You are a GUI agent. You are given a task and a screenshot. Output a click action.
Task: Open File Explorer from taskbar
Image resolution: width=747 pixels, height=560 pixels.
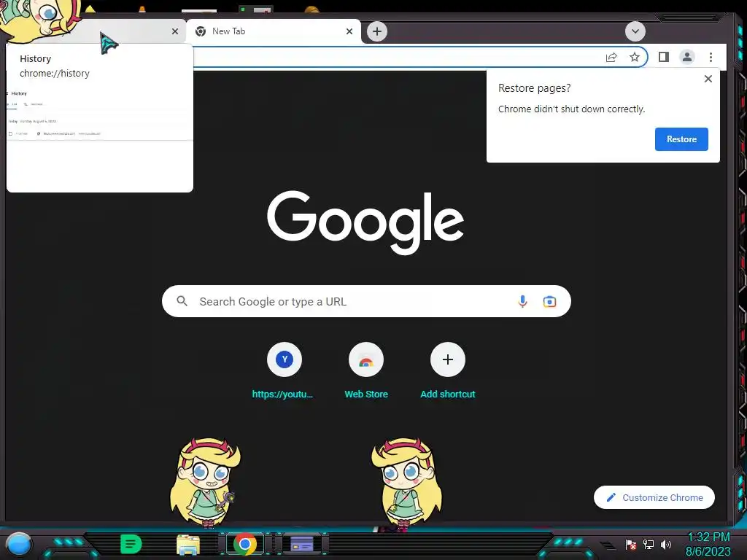pyautogui.click(x=188, y=545)
